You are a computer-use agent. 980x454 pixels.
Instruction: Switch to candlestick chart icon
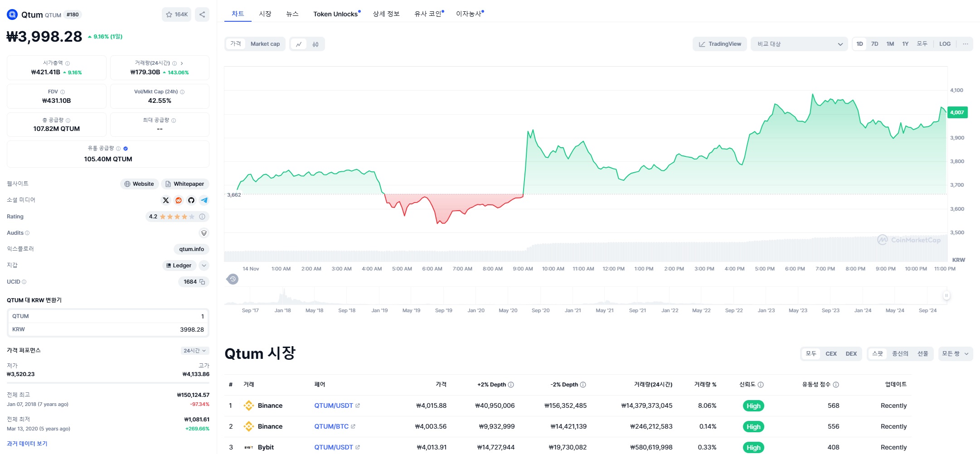pos(315,44)
